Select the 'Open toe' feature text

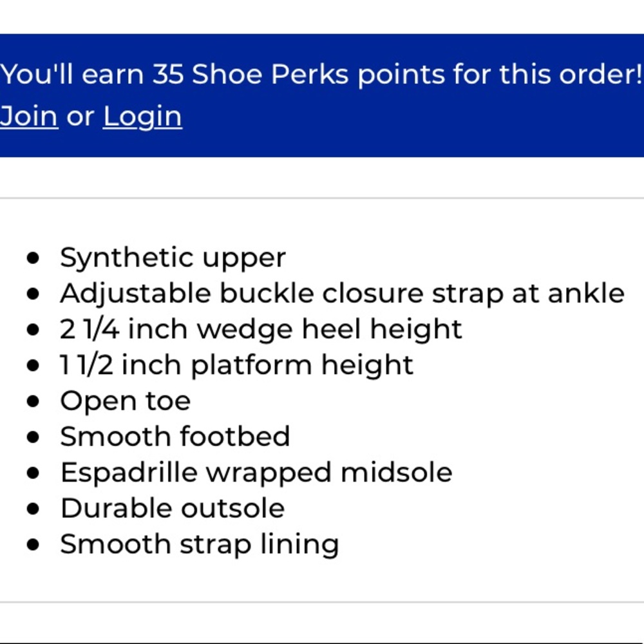tap(126, 401)
